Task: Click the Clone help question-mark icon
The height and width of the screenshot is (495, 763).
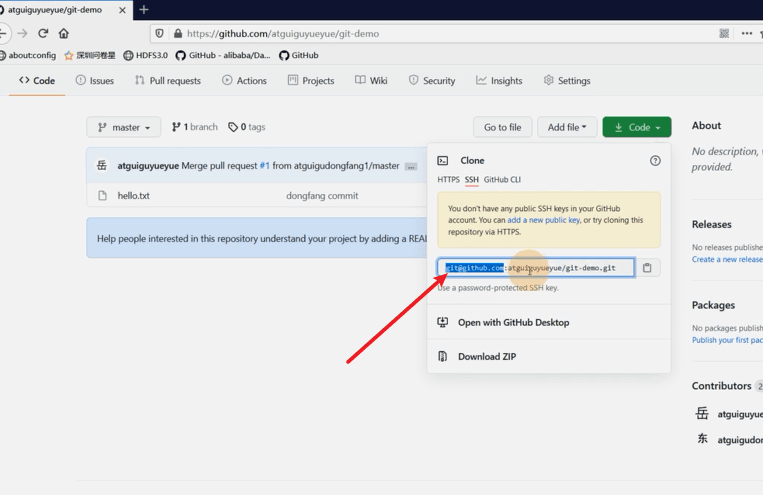Action: [655, 161]
